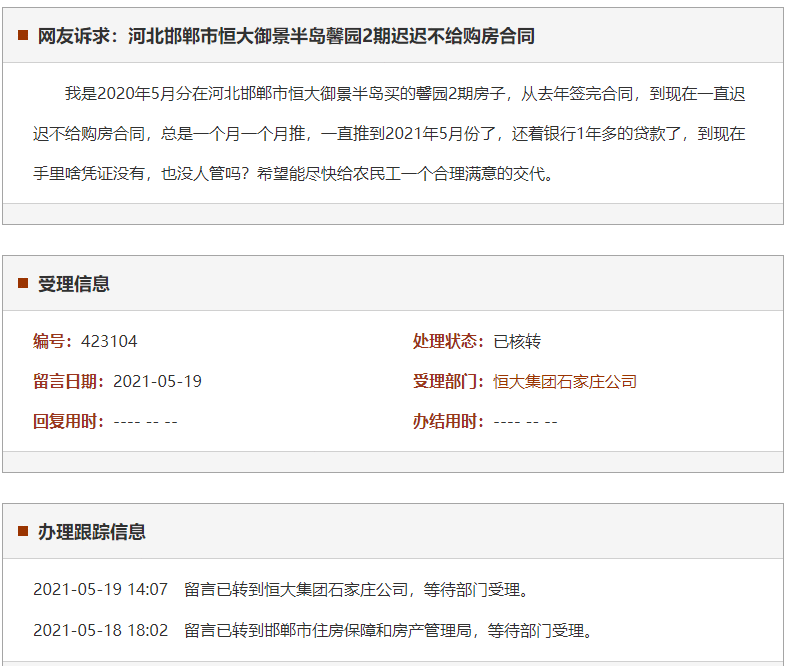Click the square bullet icon beside 办理跟踪信息

point(23,531)
